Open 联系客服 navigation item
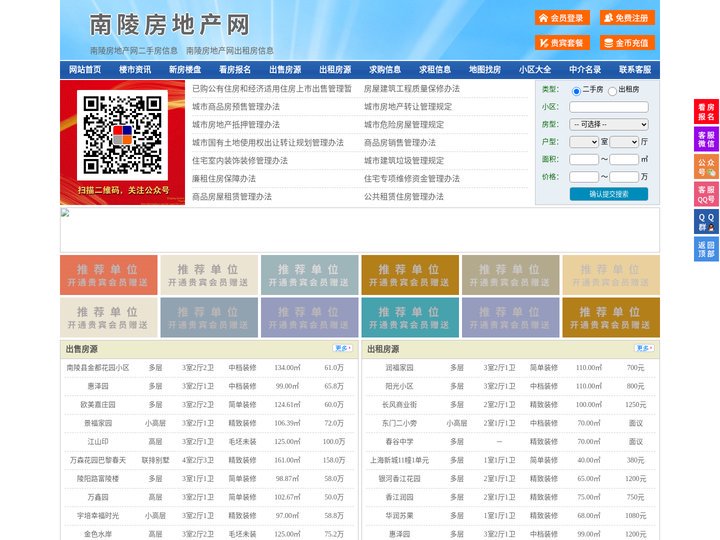 click(x=635, y=70)
